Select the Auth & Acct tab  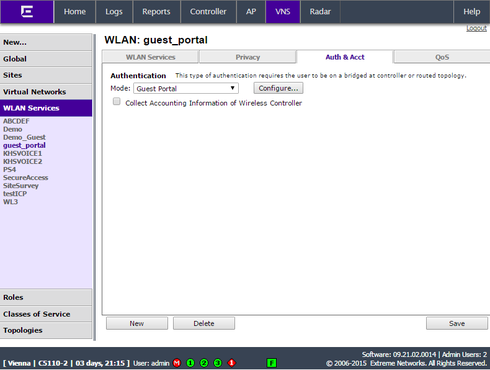pos(345,57)
